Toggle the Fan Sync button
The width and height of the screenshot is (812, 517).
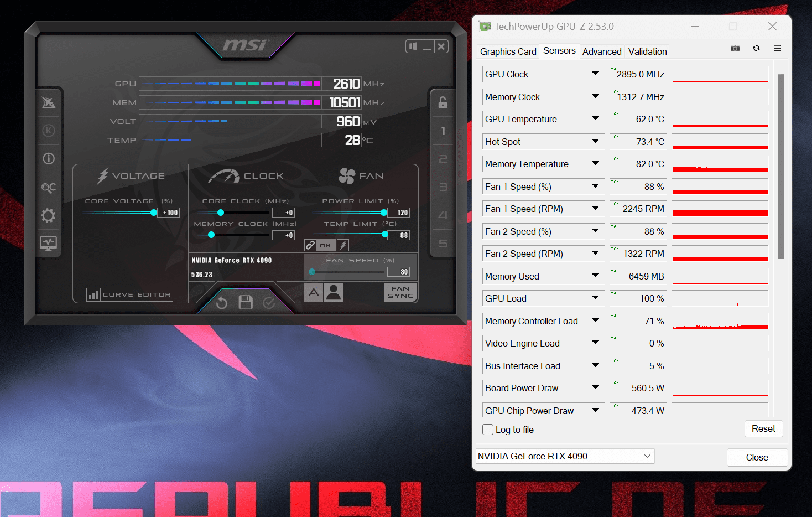pos(400,292)
